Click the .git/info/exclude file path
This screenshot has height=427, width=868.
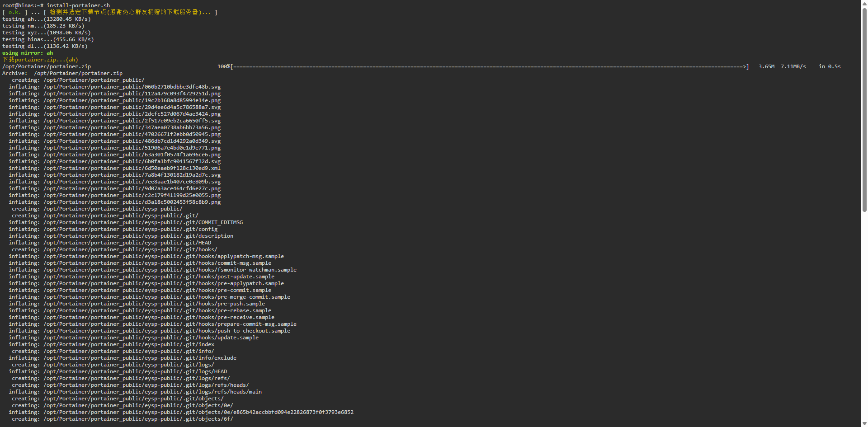tap(140, 358)
